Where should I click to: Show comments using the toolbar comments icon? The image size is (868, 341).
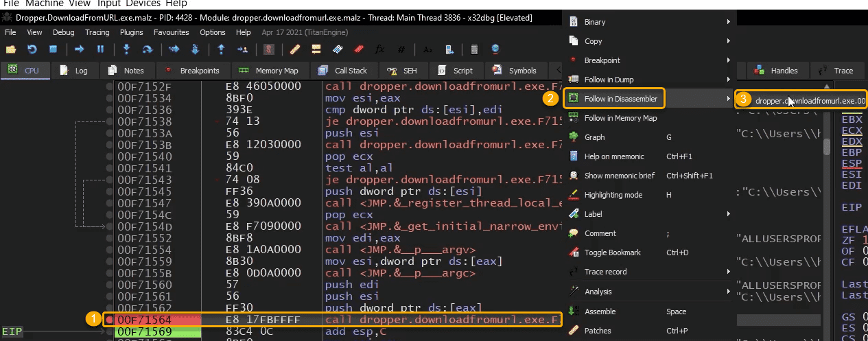tap(316, 49)
